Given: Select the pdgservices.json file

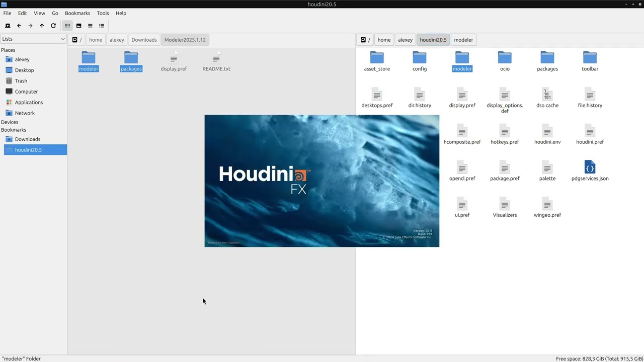Looking at the screenshot, I should click(x=590, y=171).
